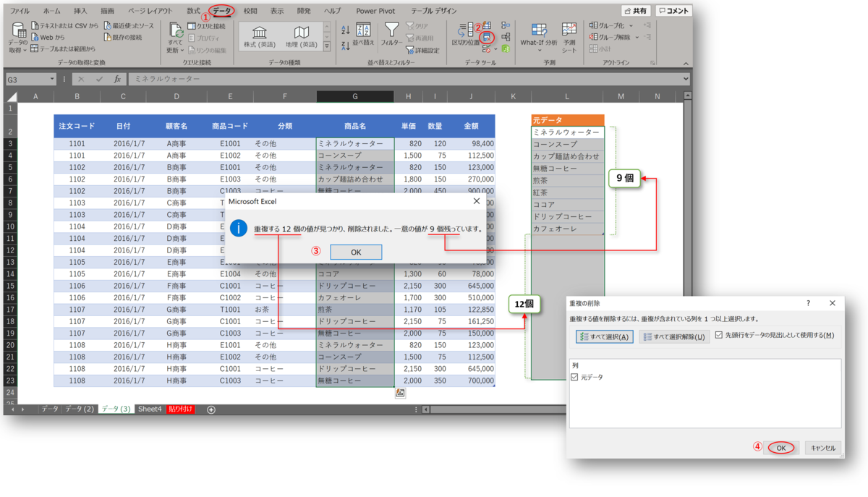Click 区切り位置 text-to-columns
Screen dimensions: 868x497
(x=465, y=35)
